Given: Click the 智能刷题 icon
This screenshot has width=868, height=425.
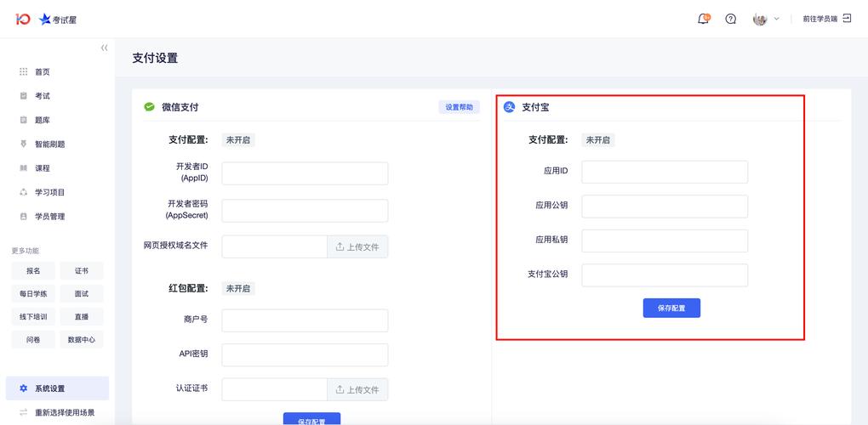Looking at the screenshot, I should [x=23, y=144].
